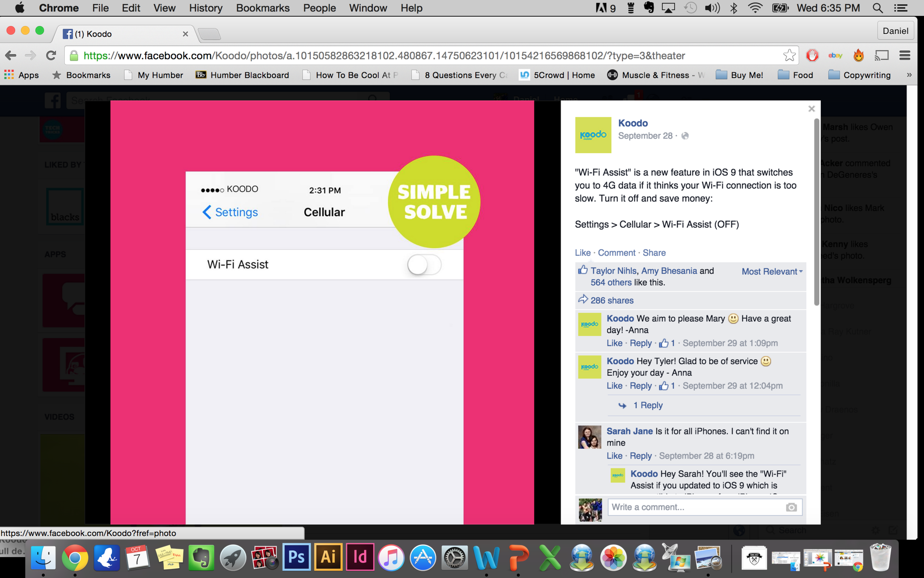Show more bookmarks via the chevron
Image resolution: width=924 pixels, height=578 pixels.
[909, 75]
